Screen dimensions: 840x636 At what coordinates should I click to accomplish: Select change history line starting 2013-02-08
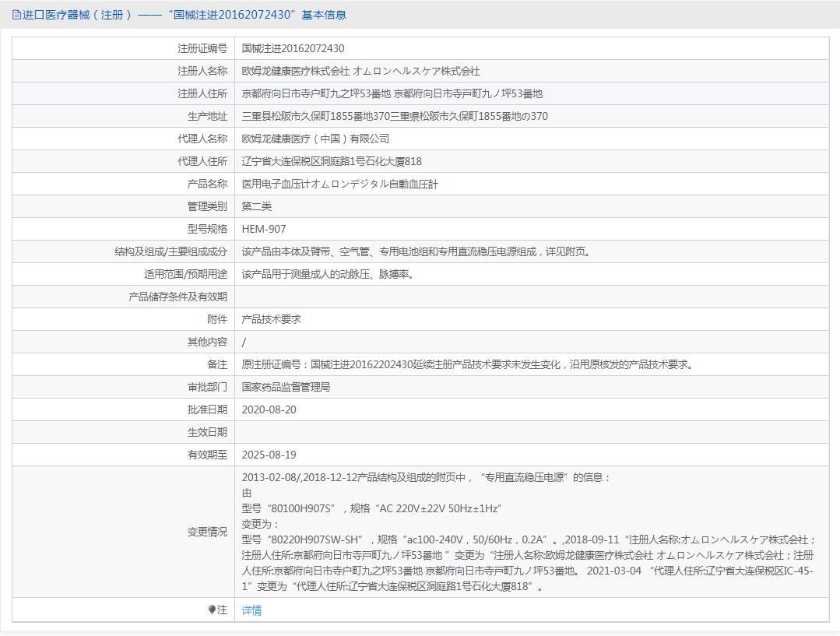click(x=426, y=477)
